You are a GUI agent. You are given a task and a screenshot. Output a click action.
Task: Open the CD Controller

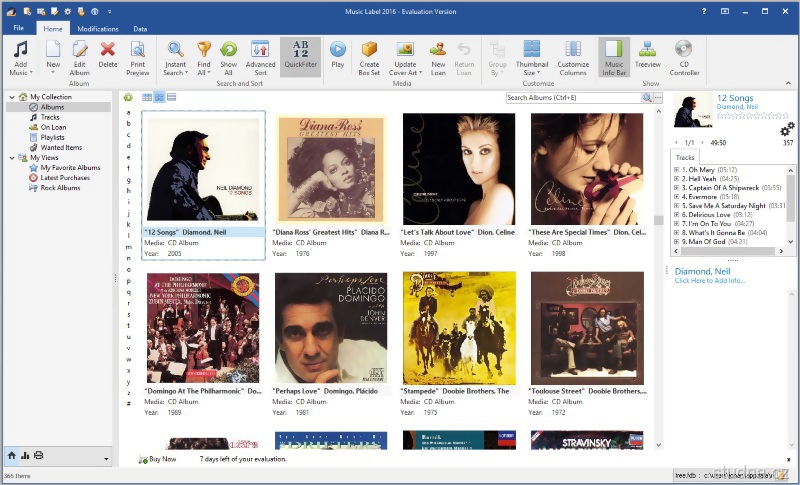(684, 58)
